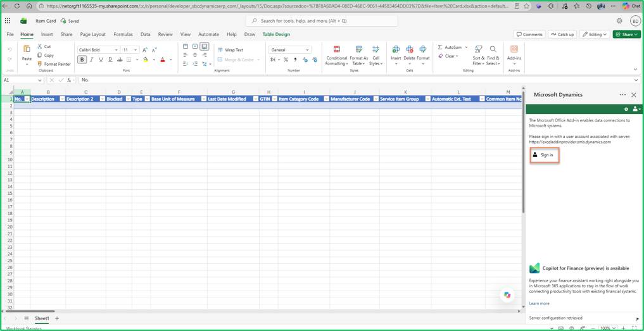Open the Name Box dropdown

click(40, 80)
